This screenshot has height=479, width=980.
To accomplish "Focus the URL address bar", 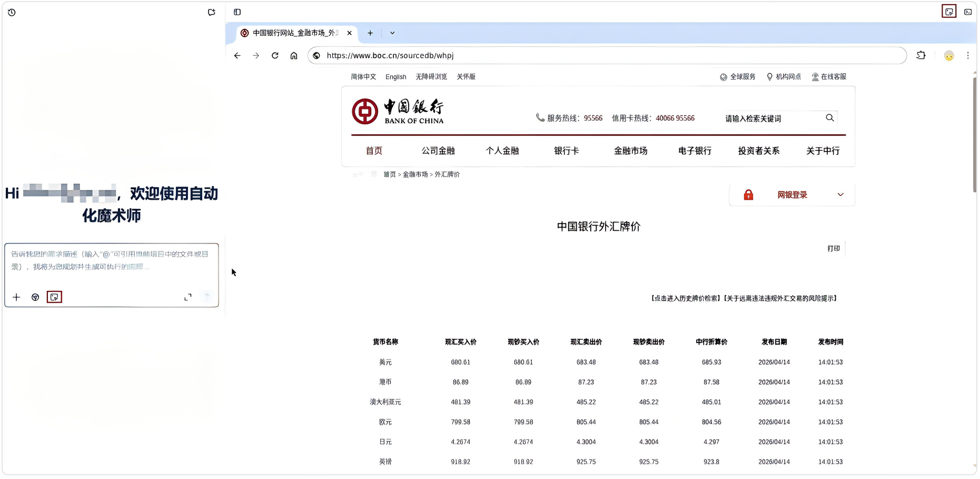I will [x=607, y=55].
